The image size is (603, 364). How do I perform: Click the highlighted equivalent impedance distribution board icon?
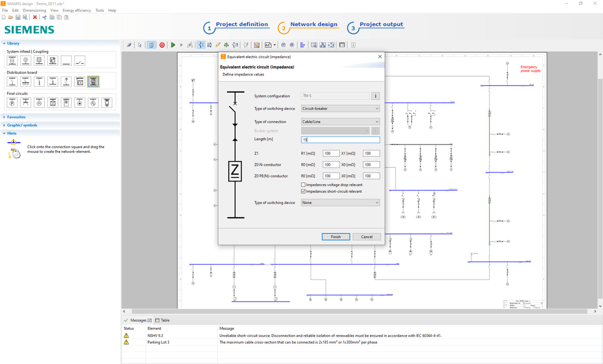93,81
